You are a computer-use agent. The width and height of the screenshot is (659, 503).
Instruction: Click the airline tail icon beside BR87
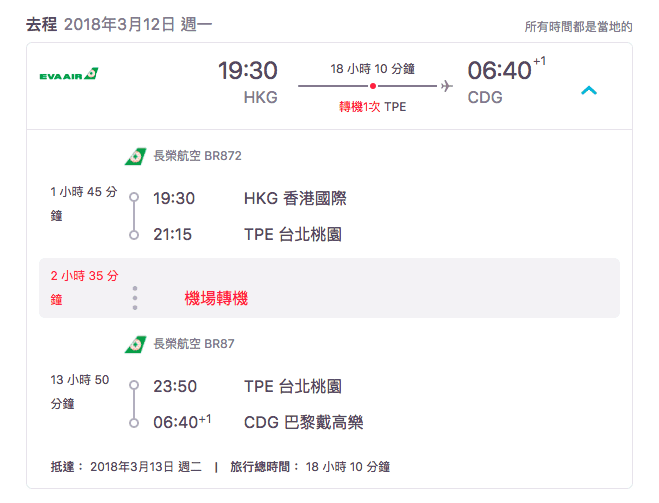click(x=135, y=344)
